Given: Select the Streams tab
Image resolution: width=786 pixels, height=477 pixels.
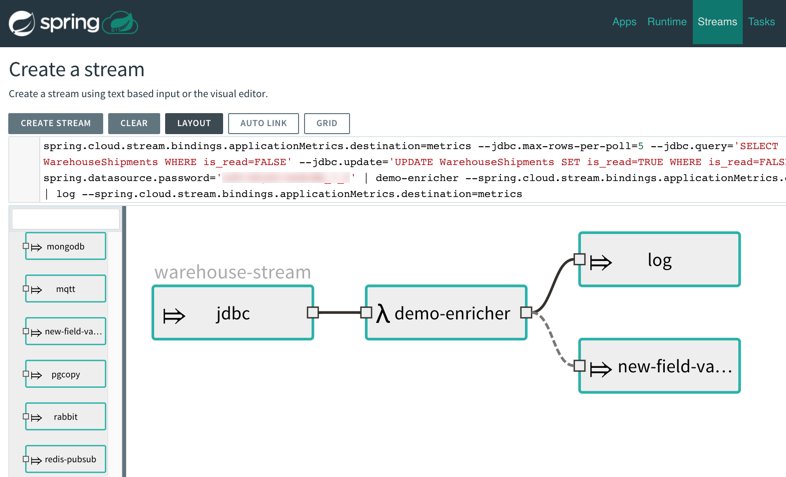Looking at the screenshot, I should (x=717, y=22).
